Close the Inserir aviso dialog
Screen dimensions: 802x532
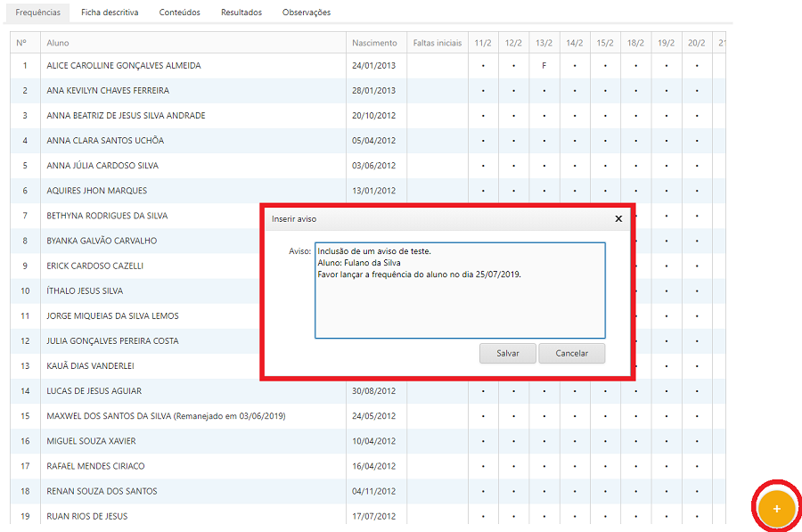click(x=618, y=218)
